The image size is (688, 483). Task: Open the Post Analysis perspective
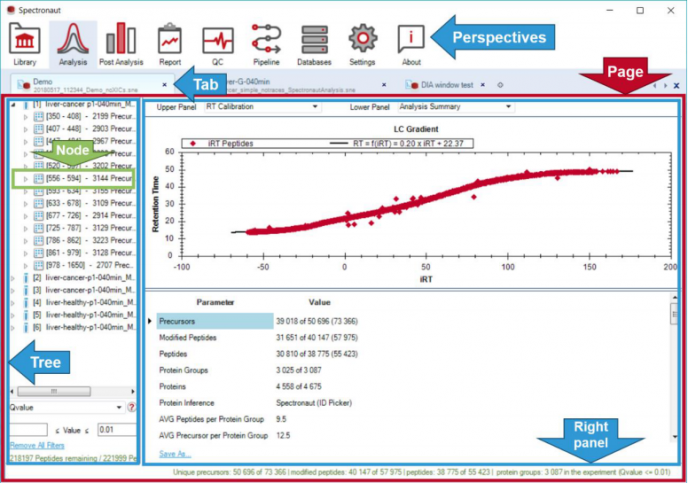point(120,44)
